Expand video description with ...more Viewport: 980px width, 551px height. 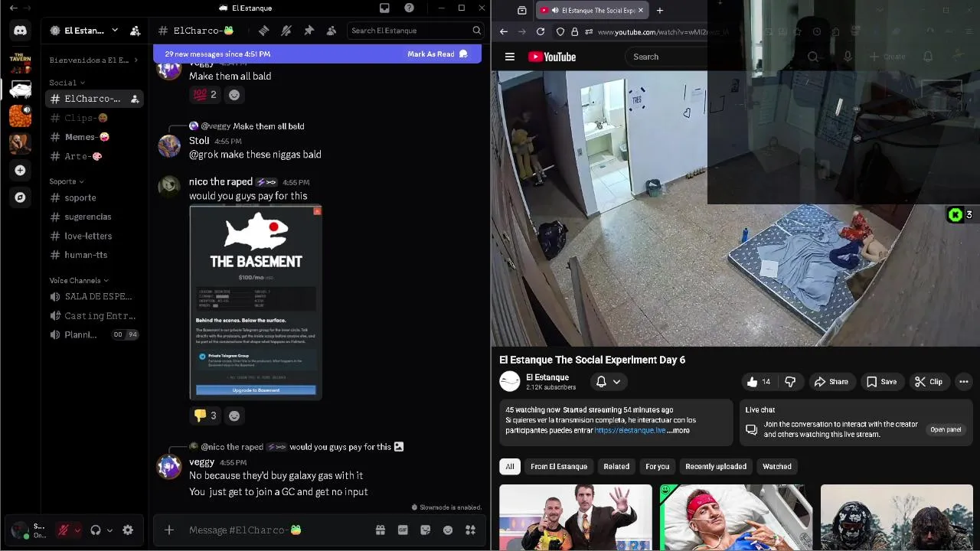pos(678,430)
